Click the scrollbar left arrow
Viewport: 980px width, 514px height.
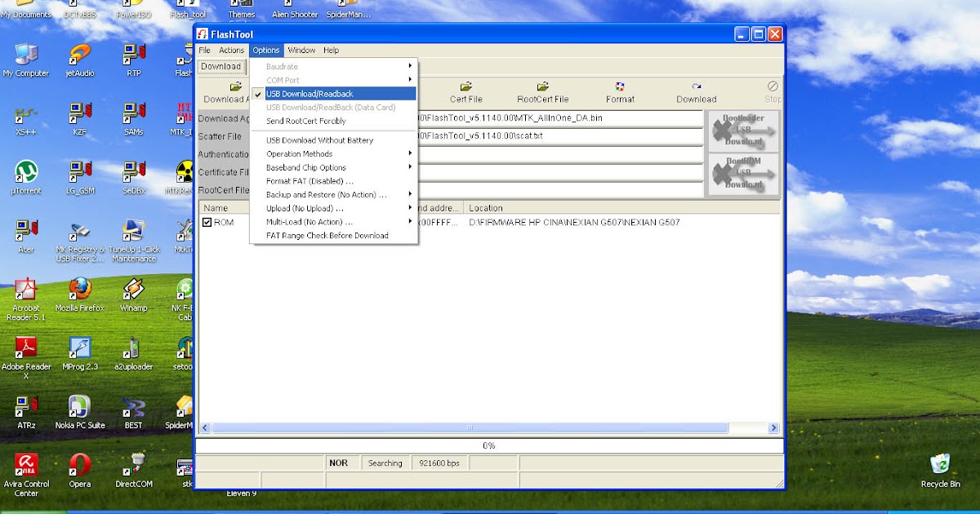point(205,428)
